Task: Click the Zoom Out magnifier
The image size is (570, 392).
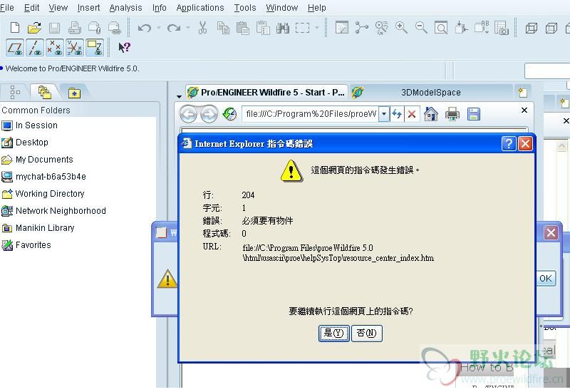Action: [x=421, y=28]
